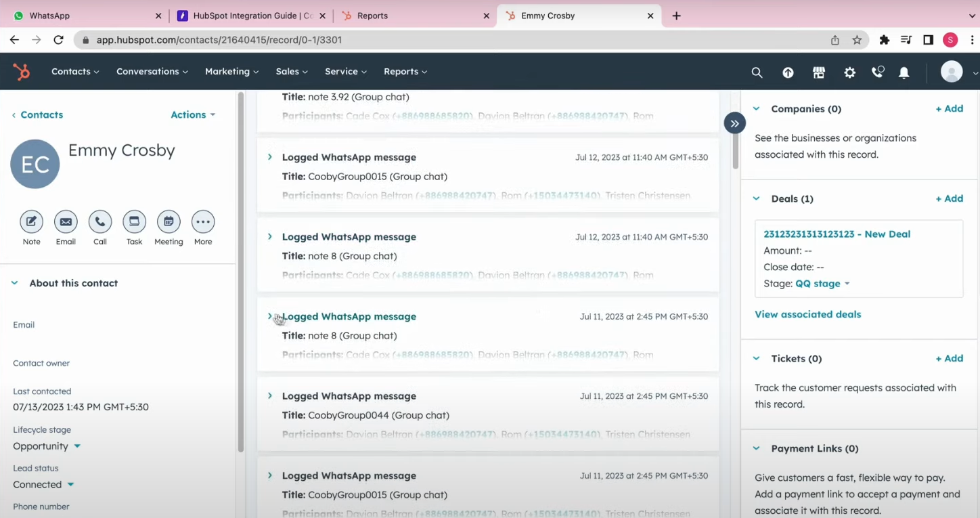Add a Ticket with the + Add link

coord(949,358)
